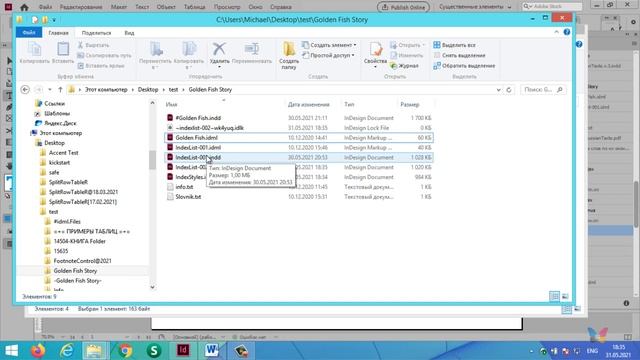Image resolution: width=640 pixels, height=360 pixels.
Task: Switch to details view layout icon
Action: pos(554,296)
